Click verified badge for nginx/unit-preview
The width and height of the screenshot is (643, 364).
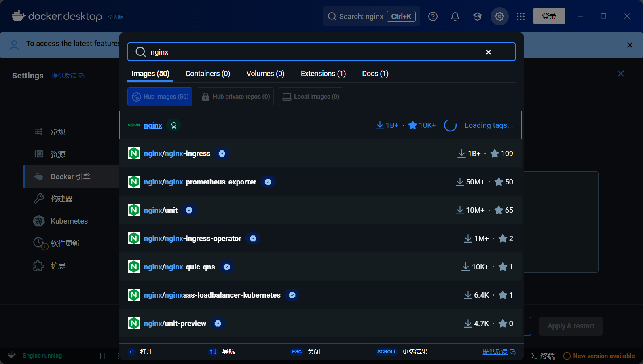218,324
